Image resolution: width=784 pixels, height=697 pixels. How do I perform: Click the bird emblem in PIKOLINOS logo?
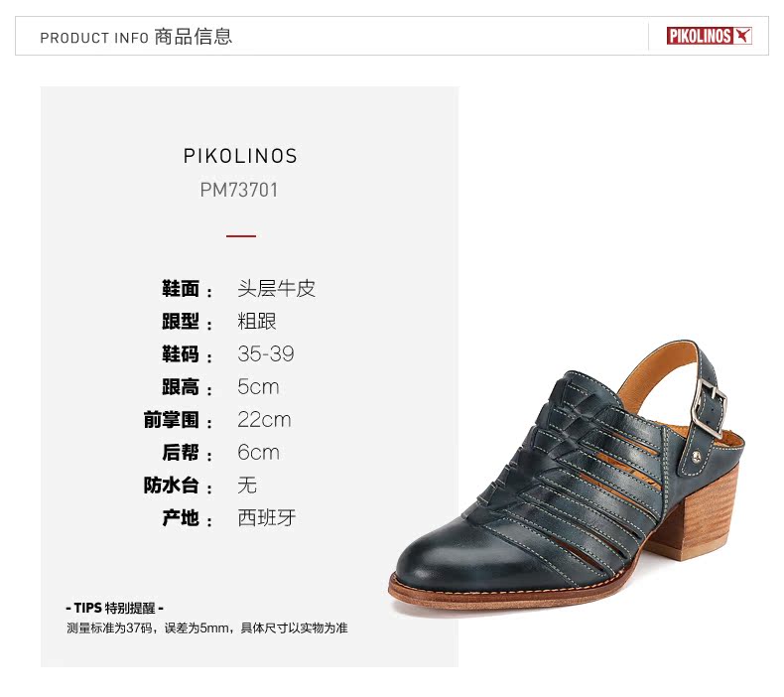point(742,36)
